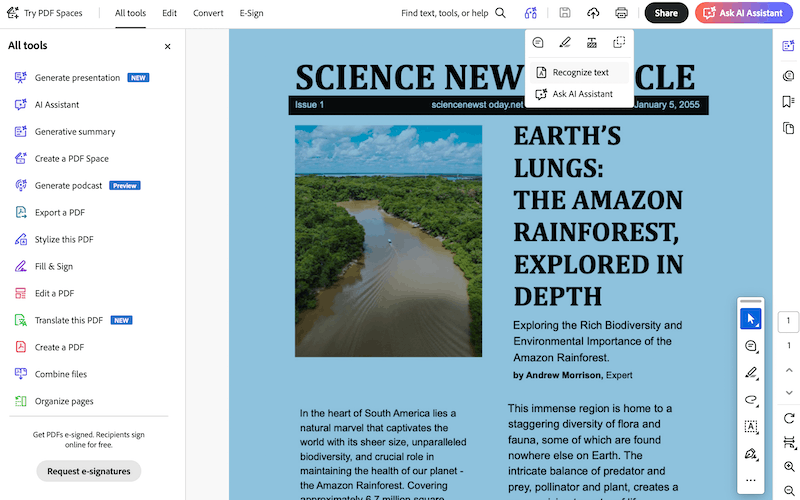The height and width of the screenshot is (500, 800).
Task: Click the page number input box
Action: 789,322
